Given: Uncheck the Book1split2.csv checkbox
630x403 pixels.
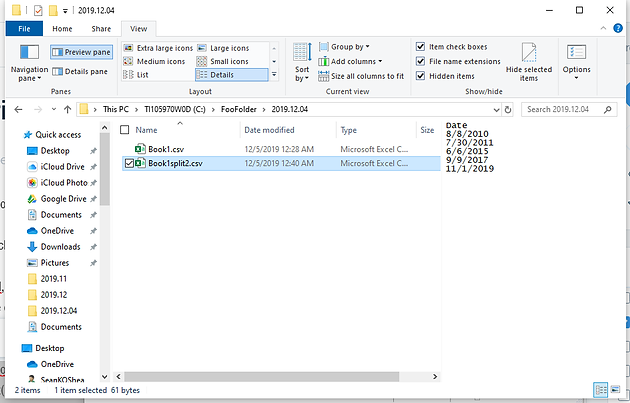Looking at the screenshot, I should click(x=129, y=164).
